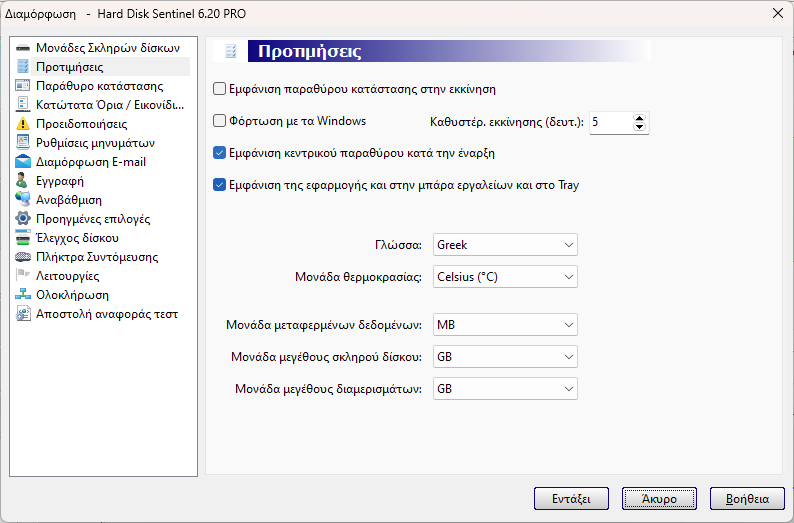Select the warning triangle Προειδοποιήσεις icon
The image size is (794, 523).
(23, 124)
